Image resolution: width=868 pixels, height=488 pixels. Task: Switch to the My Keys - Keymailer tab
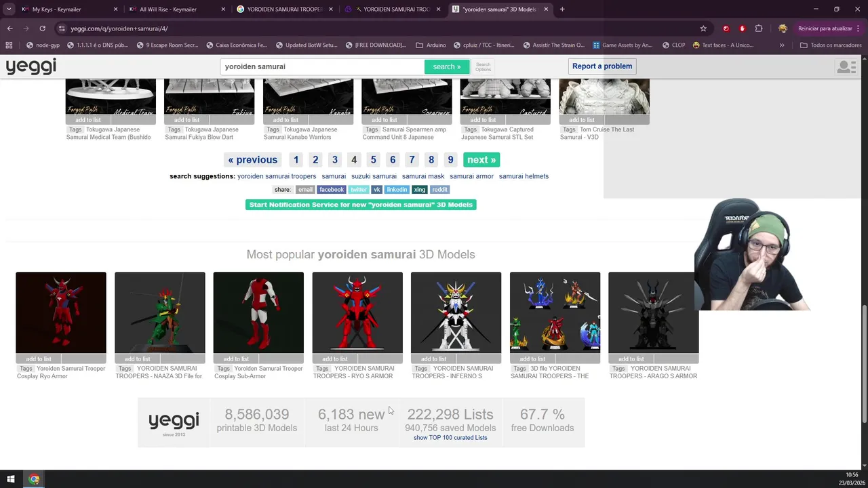(68, 9)
